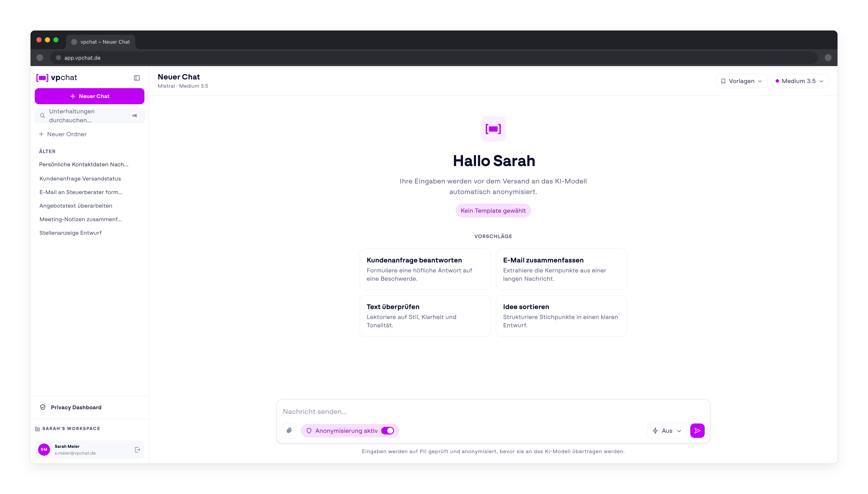Click the center vpchat logo tile
Screen dimensions: 868x494
493,129
